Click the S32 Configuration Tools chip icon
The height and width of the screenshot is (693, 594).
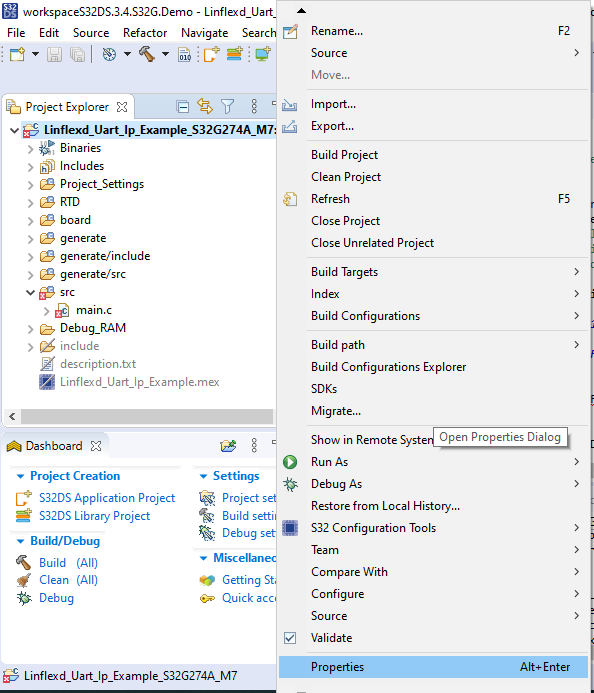click(x=290, y=528)
